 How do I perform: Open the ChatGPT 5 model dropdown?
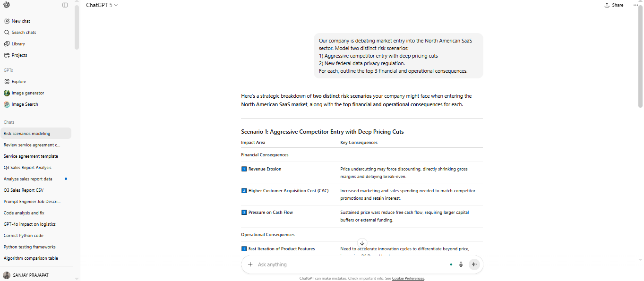(102, 5)
